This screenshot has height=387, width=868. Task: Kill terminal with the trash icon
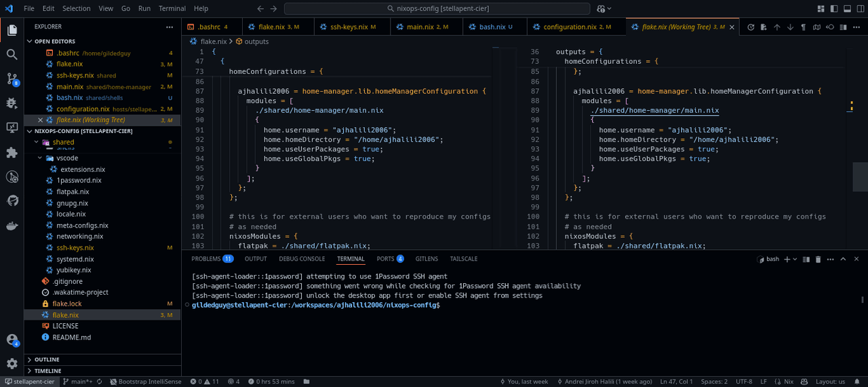pyautogui.click(x=818, y=259)
